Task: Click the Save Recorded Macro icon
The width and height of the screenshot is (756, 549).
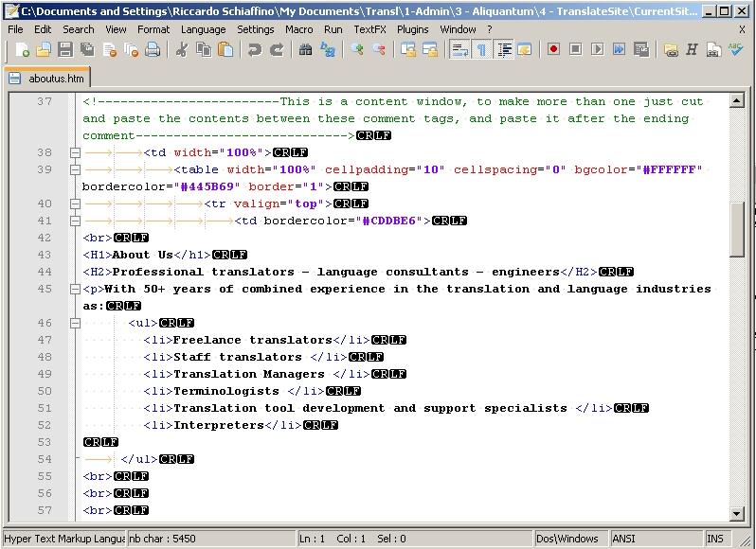Action: coord(641,49)
